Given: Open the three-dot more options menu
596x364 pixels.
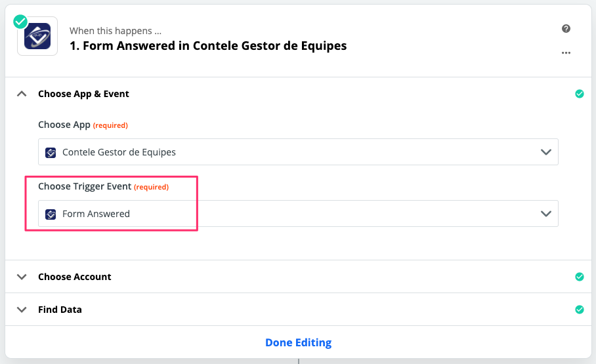Looking at the screenshot, I should coord(566,53).
